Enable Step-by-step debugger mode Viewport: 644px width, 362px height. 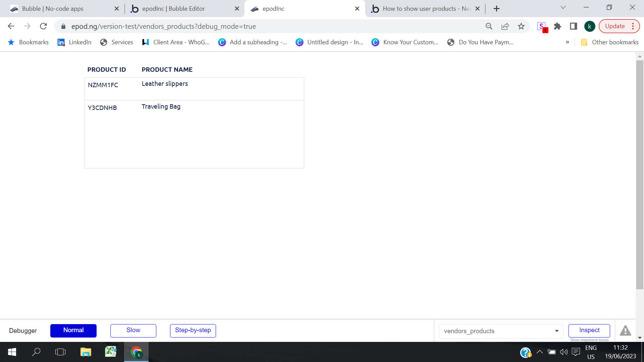pos(193,330)
